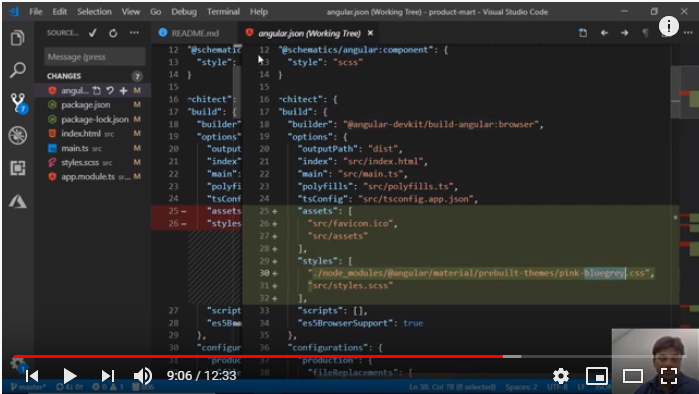Image resolution: width=699 pixels, height=394 pixels.
Task: Open the Terminal menu
Action: tap(223, 12)
